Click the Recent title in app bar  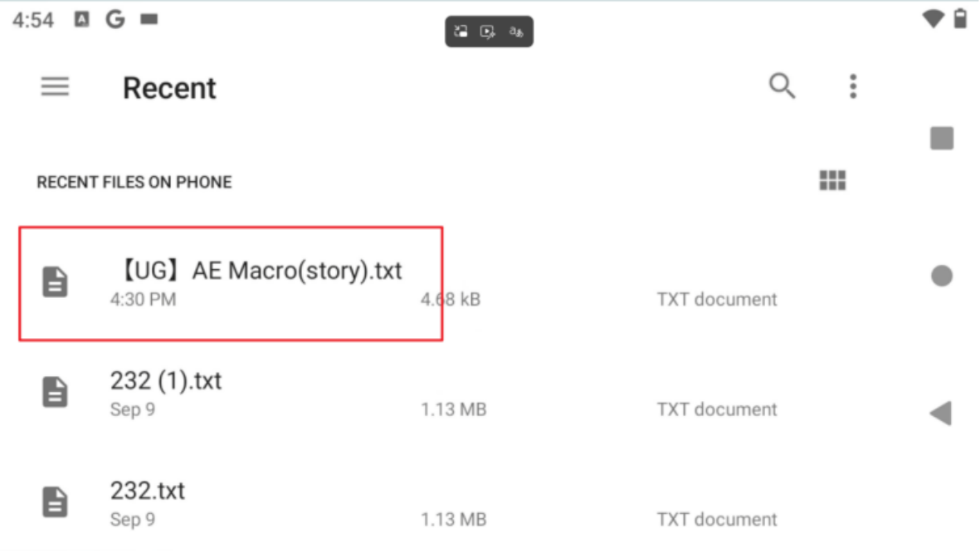coord(169,87)
